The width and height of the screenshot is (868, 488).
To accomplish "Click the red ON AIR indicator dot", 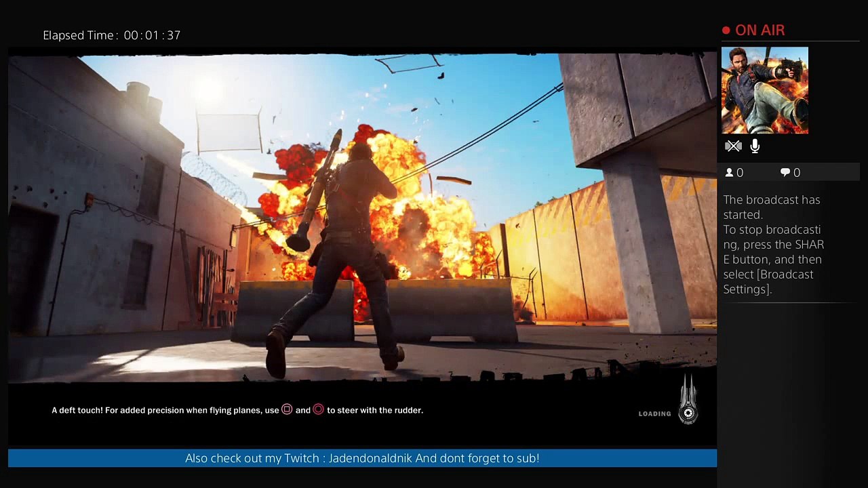I will click(x=726, y=30).
